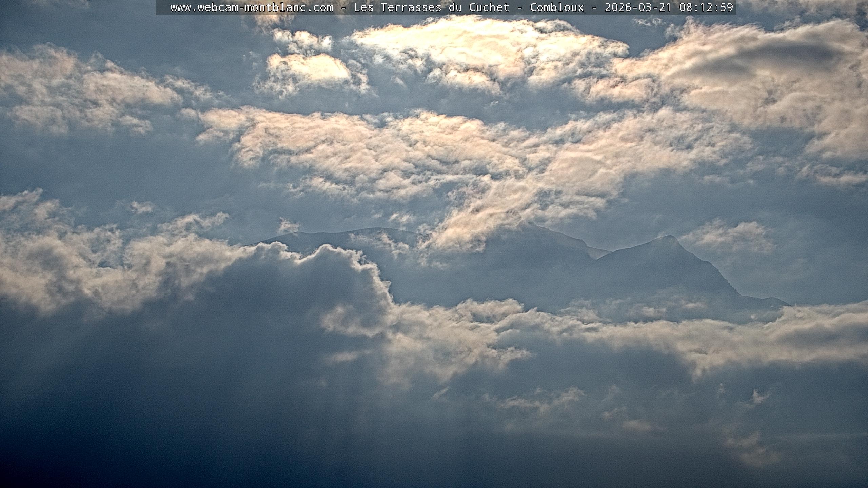Click the 'Les Terrasses du Cuchet' caption

pyautogui.click(x=431, y=7)
